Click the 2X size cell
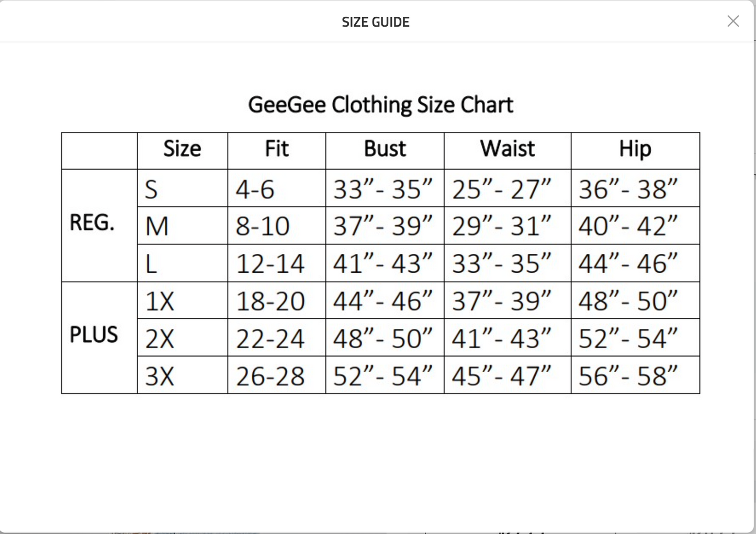Screen dimensions: 756x534 click(160, 339)
